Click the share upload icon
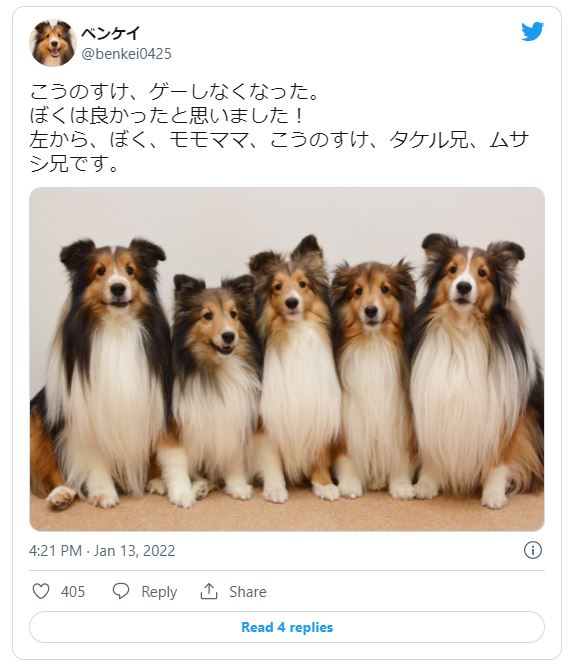This screenshot has width=575, height=671. tap(209, 591)
